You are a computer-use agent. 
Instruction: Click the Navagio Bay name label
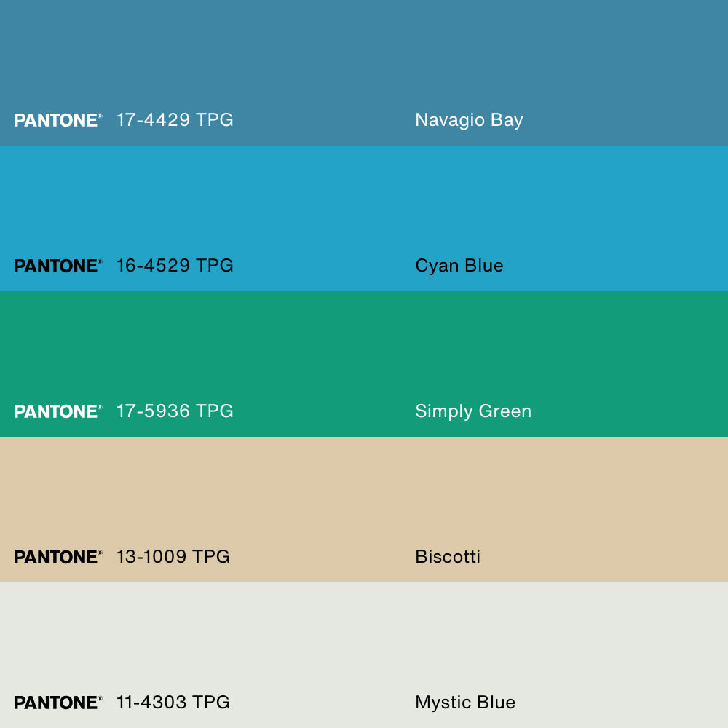tap(469, 120)
